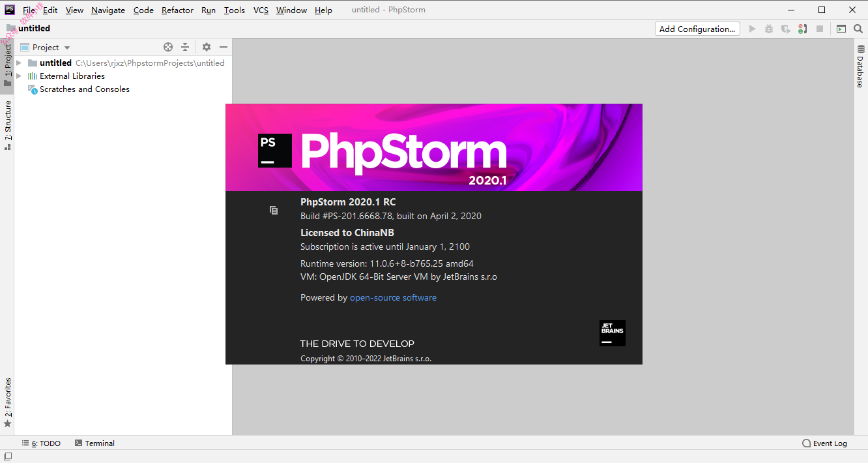Open the Run menu
Screen dimensions: 868x463
coord(209,10)
